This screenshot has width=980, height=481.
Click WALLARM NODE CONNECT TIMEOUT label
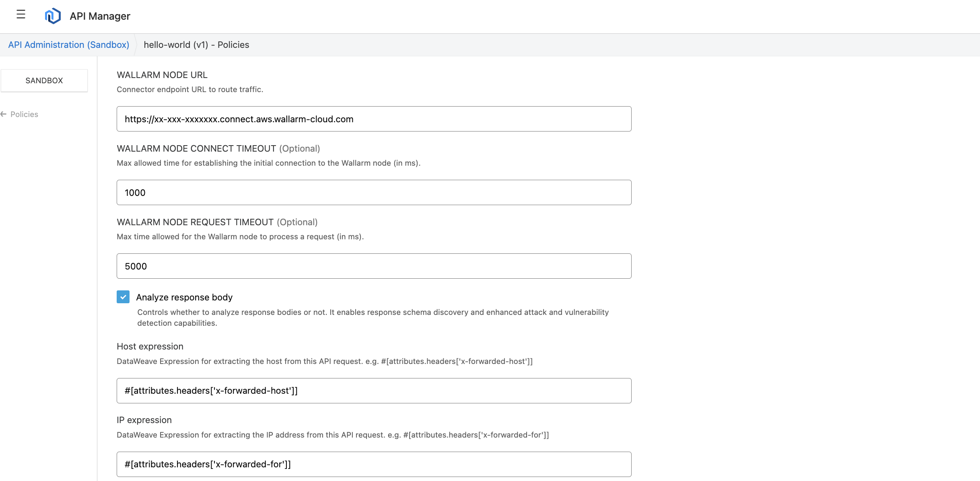196,148
